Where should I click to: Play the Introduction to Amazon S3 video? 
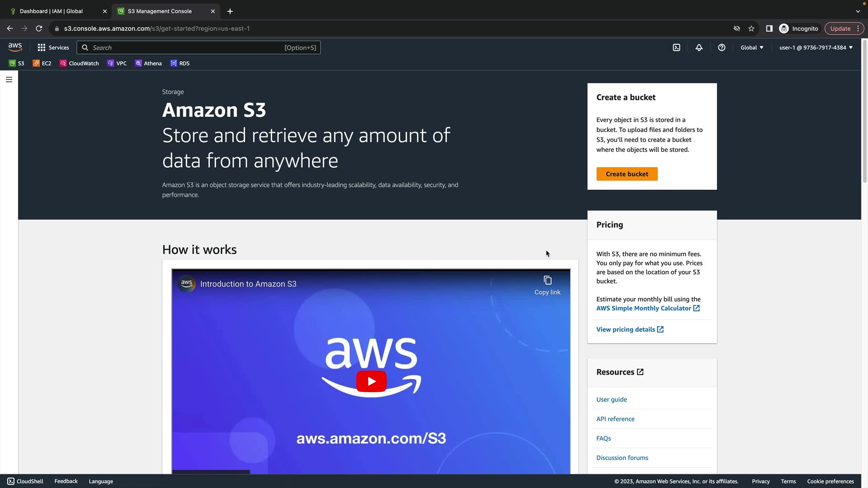(x=371, y=381)
